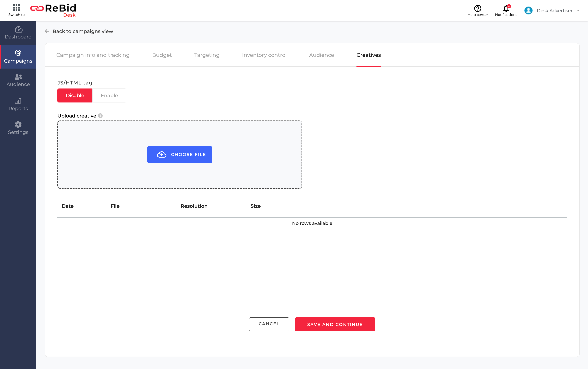
Task: Click Back to campaigns view link
Action: point(83,31)
